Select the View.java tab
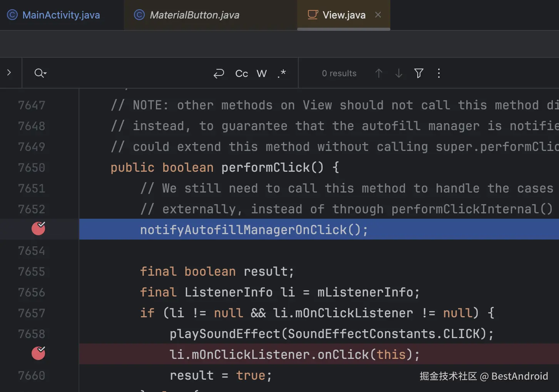 coord(344,15)
